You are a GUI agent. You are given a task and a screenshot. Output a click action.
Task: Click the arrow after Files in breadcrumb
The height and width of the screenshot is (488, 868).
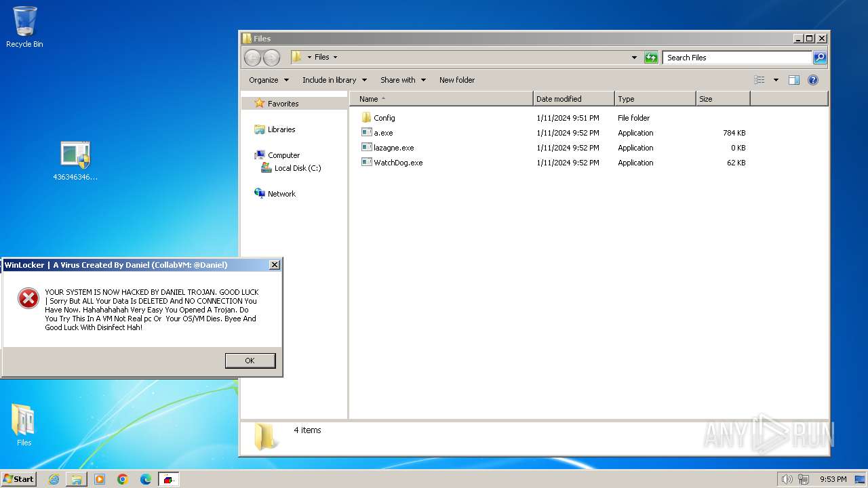(335, 58)
